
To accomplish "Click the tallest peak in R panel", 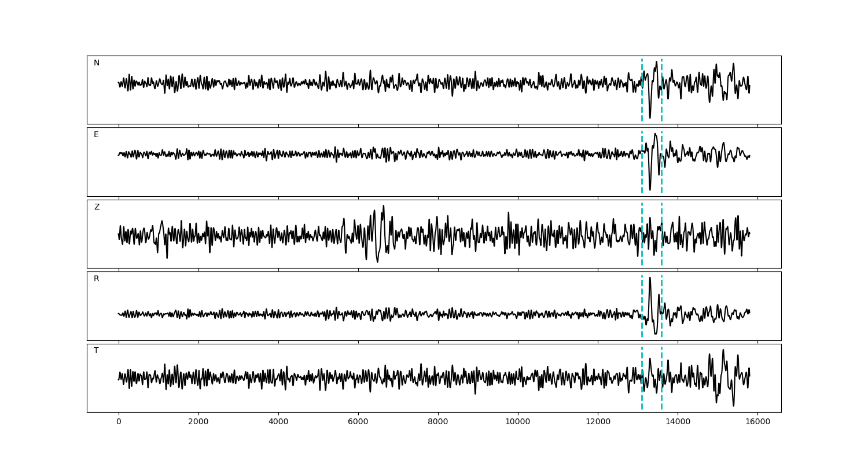I will [650, 278].
